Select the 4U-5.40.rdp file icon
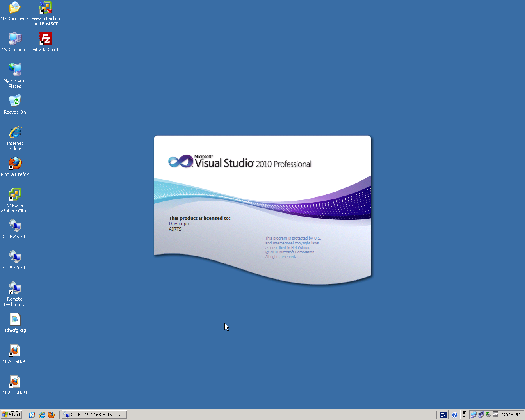The height and width of the screenshot is (420, 525). pos(15,260)
